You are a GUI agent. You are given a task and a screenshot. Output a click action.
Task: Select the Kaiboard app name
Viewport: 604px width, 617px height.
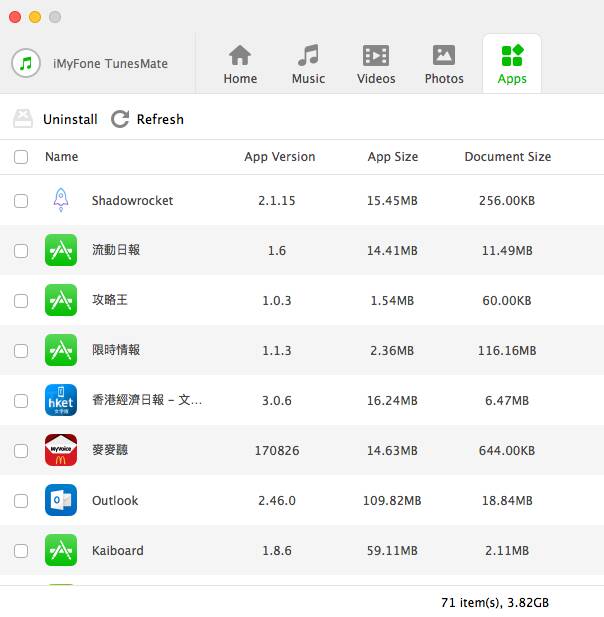pos(118,550)
